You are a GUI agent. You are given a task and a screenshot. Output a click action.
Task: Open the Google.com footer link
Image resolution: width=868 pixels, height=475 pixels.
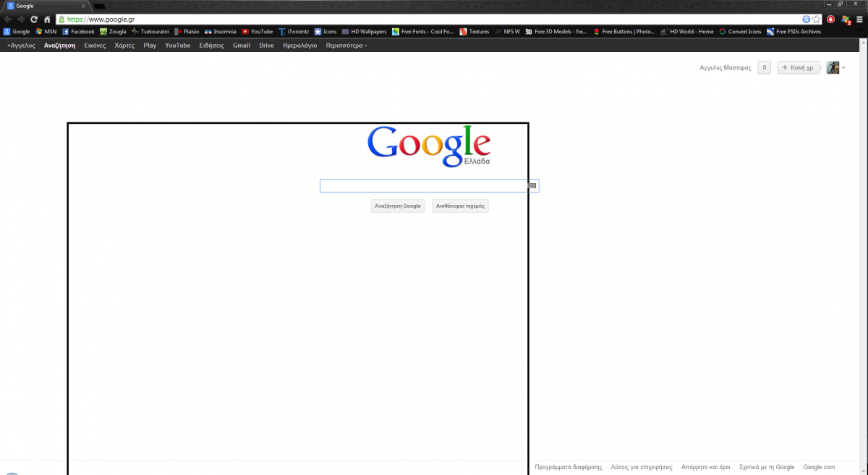click(819, 467)
